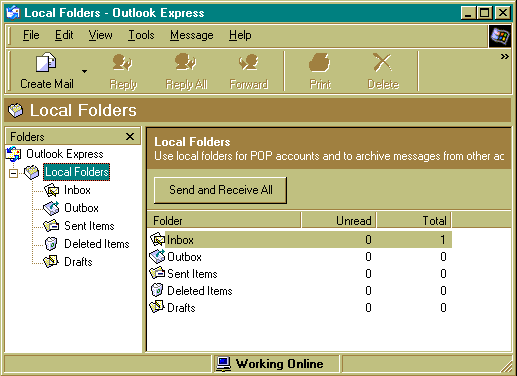Click the Outlook Express tree icon
The image size is (517, 376).
coord(14,154)
